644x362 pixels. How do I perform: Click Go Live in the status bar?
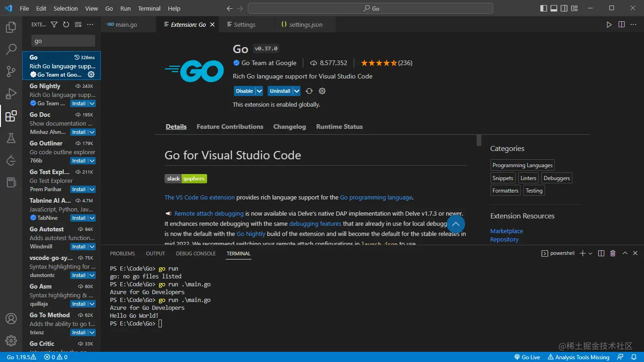point(527,357)
